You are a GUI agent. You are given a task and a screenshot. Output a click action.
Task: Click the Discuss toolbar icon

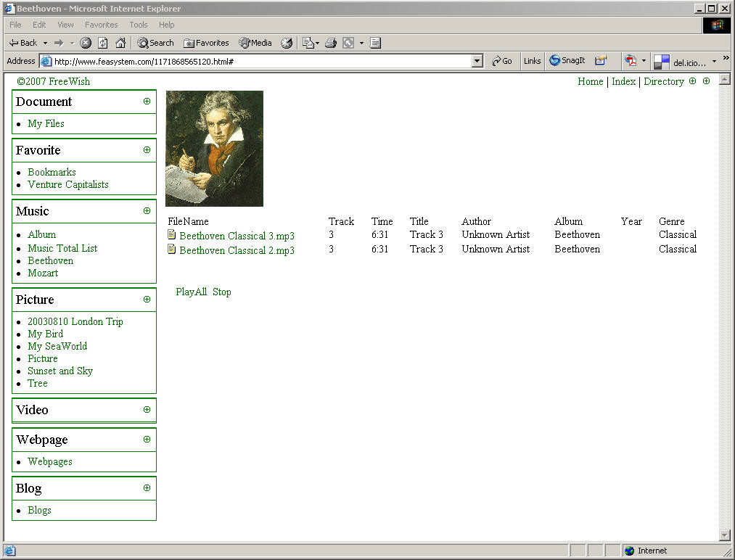[375, 43]
